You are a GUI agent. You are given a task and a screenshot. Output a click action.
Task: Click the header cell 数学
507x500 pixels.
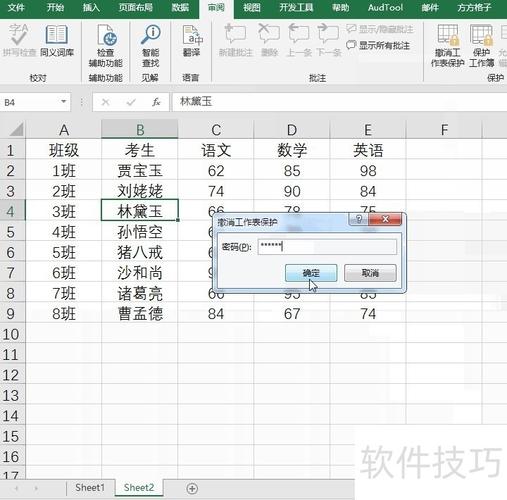(x=292, y=150)
